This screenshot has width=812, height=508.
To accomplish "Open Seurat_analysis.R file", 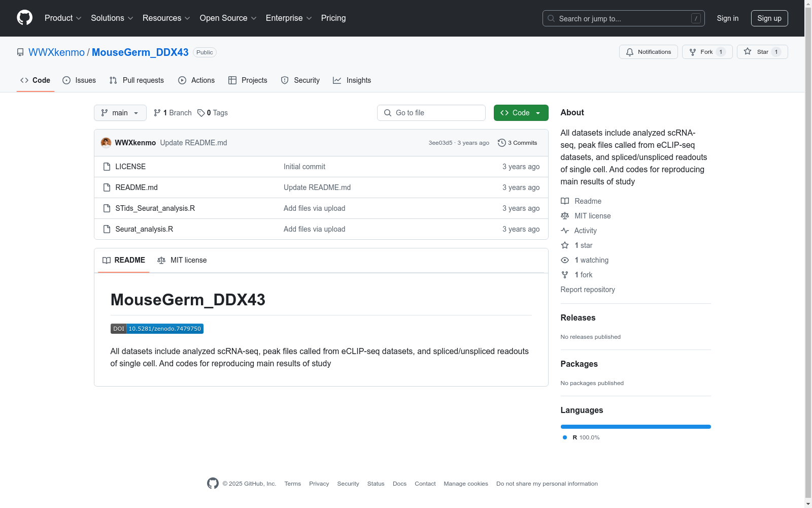I will pos(144,229).
